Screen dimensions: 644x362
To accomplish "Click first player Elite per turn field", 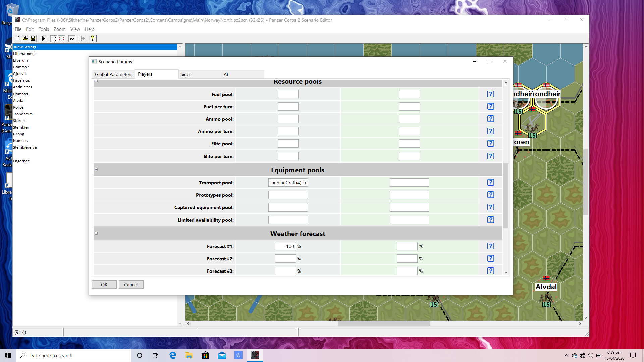I will coord(288,156).
